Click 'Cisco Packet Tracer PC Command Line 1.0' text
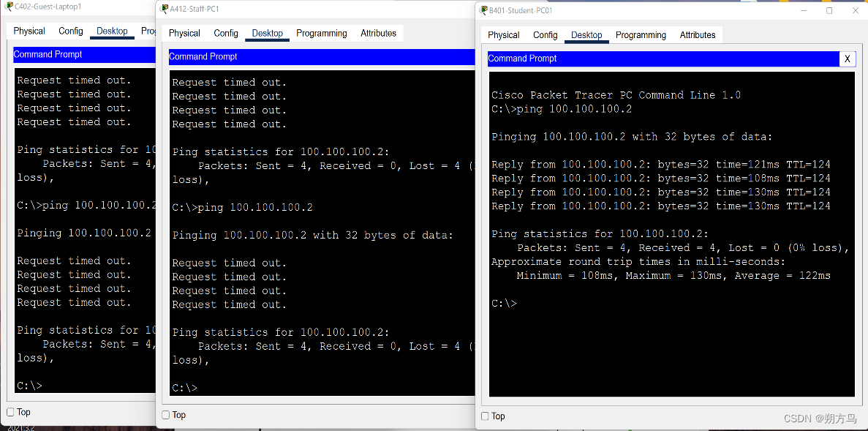Image resolution: width=868 pixels, height=431 pixels. pyautogui.click(x=616, y=95)
